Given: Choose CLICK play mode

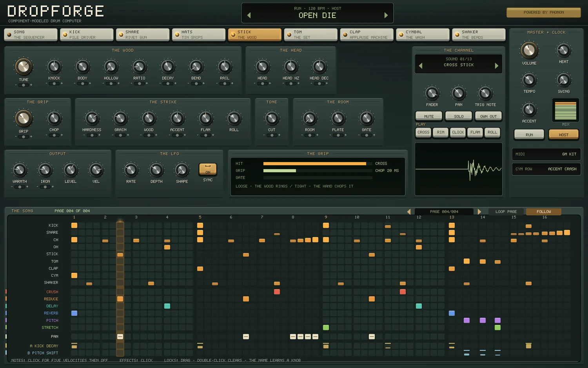Looking at the screenshot, I should click(458, 132).
